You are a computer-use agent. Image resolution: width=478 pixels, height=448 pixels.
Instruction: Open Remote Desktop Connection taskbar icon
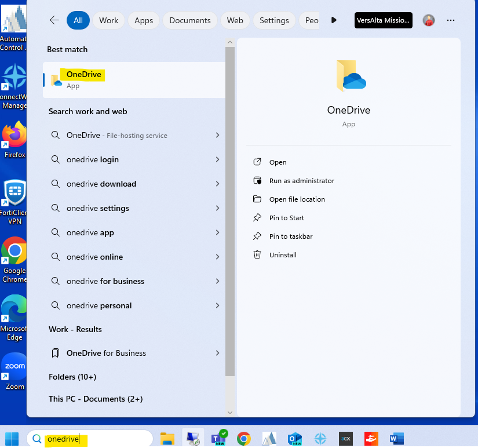click(193, 439)
